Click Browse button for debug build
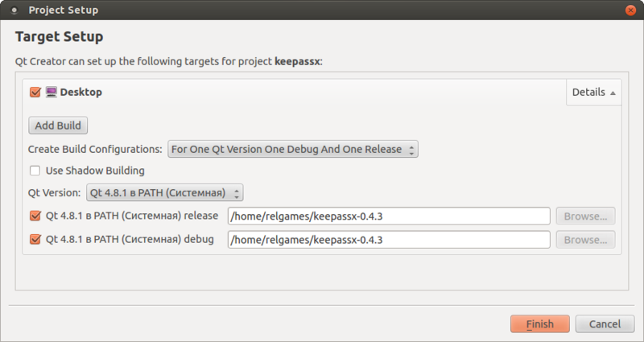The width and height of the screenshot is (644, 342). point(586,240)
